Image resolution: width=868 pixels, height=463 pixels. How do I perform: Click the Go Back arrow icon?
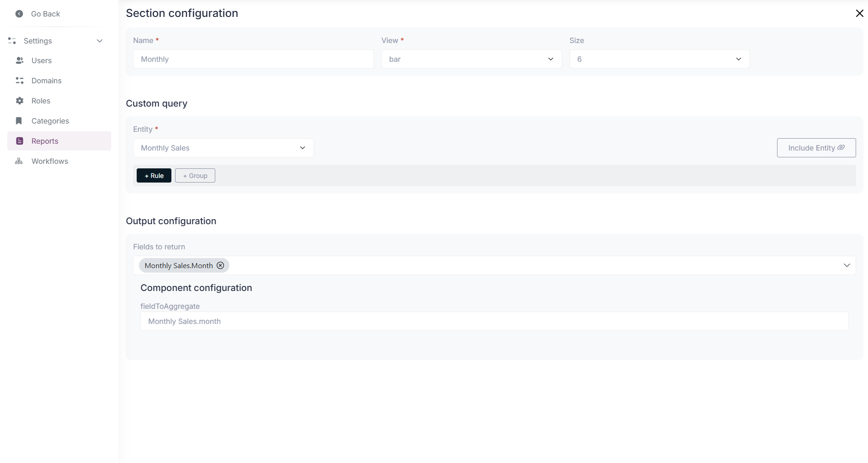[19, 14]
